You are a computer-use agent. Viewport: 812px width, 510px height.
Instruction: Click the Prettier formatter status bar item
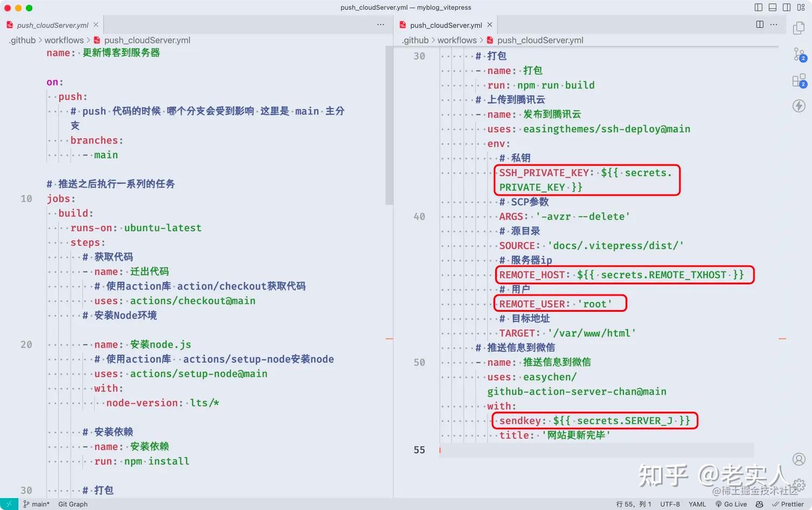[x=788, y=504]
